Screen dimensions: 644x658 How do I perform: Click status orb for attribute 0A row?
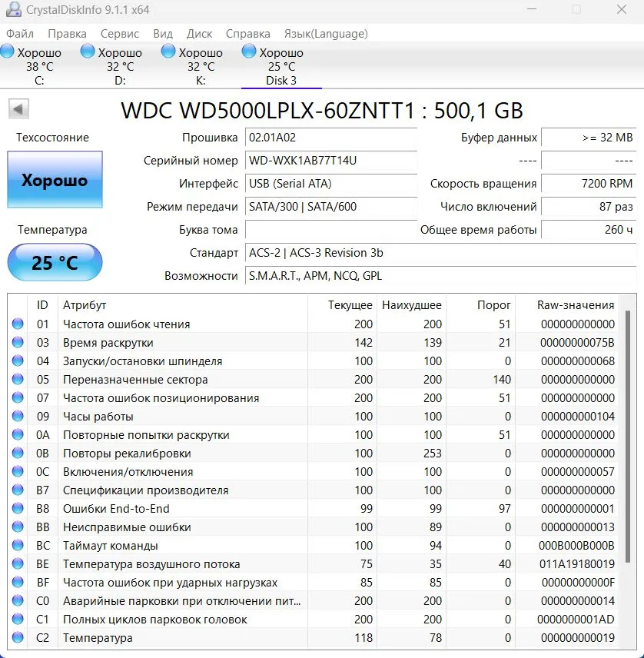point(18,435)
